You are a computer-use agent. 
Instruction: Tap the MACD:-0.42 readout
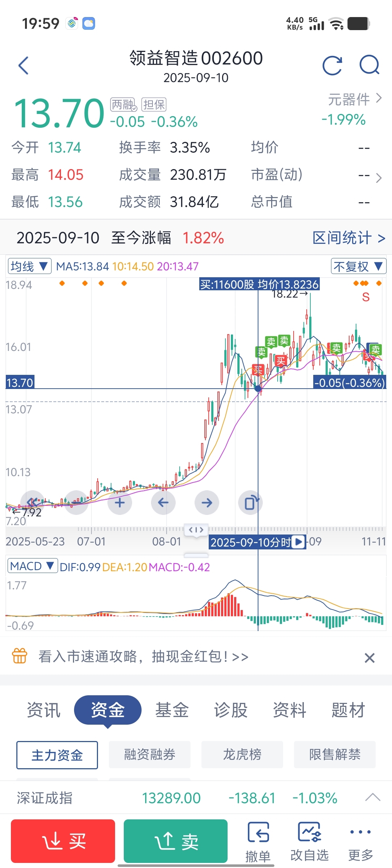tap(179, 567)
